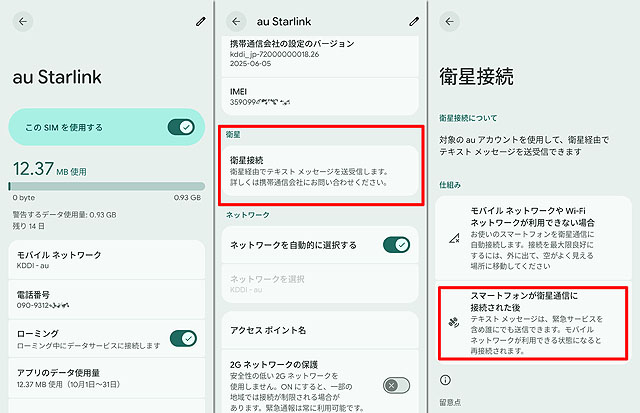This screenshot has height=413, width=640.
Task: Open the 衛星接続 settings item
Action: (319, 172)
